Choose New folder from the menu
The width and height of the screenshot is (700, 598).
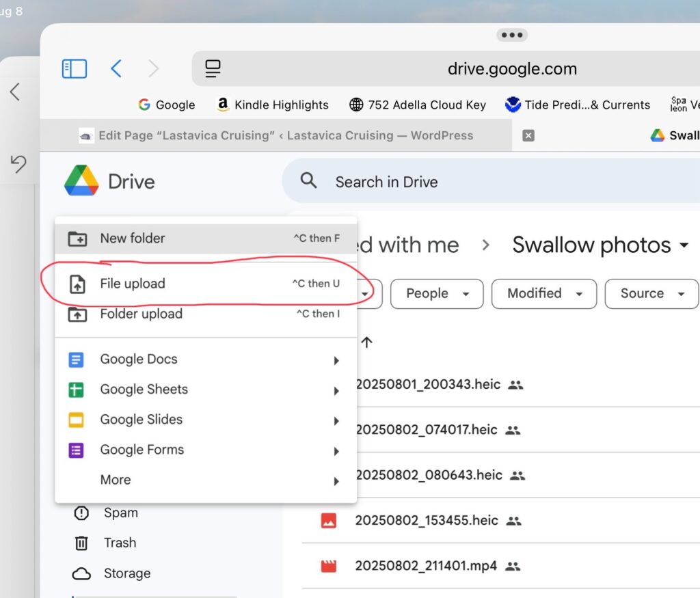pos(206,239)
